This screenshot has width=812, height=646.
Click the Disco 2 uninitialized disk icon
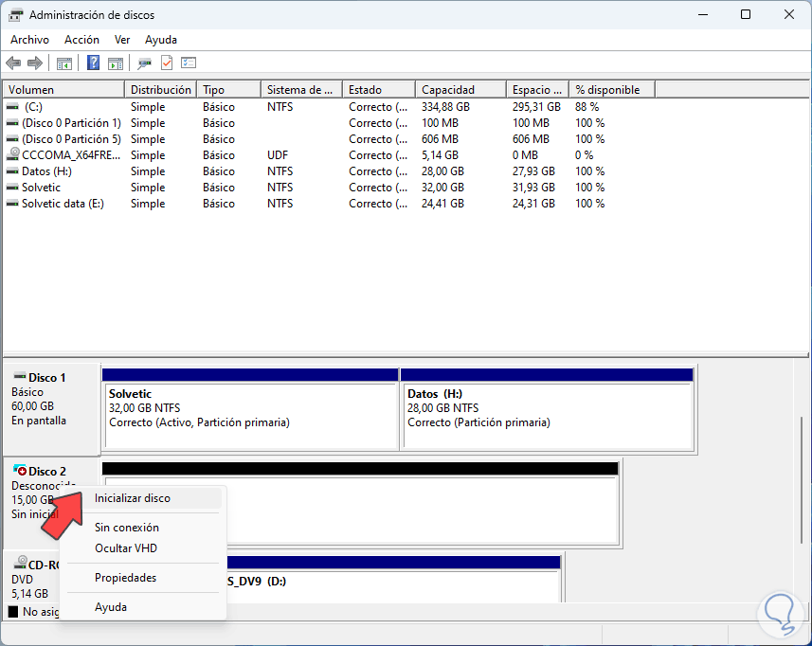[x=20, y=470]
